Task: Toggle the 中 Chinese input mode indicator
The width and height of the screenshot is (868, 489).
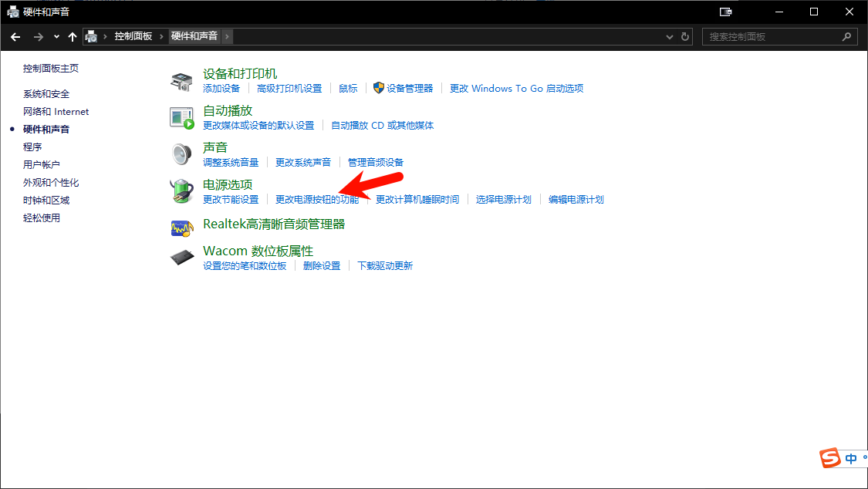Action: 851,459
